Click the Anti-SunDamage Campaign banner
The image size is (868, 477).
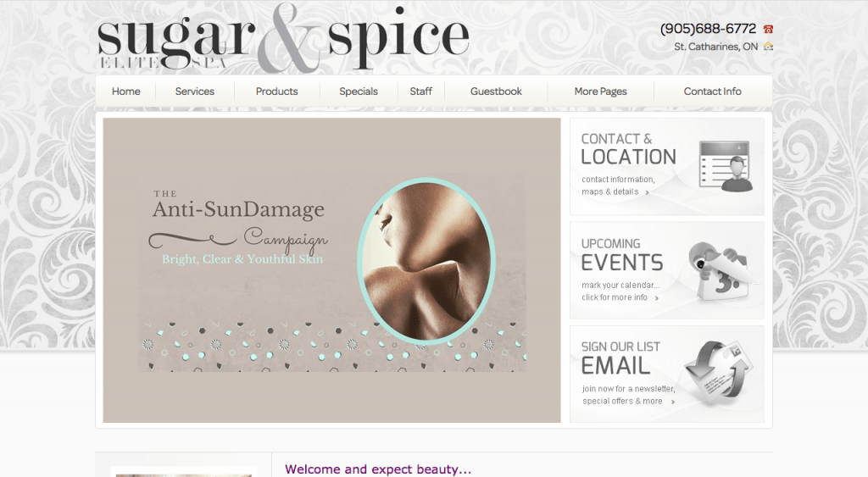331,270
